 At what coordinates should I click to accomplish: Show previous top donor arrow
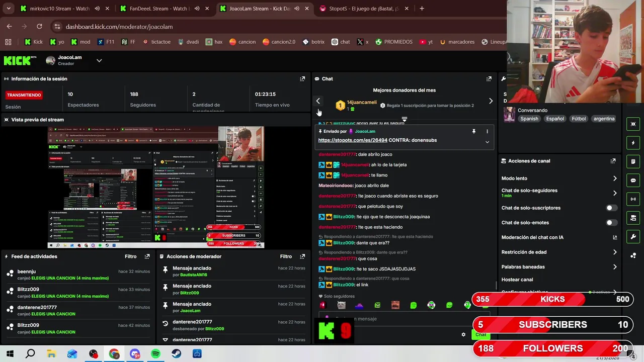point(318,101)
